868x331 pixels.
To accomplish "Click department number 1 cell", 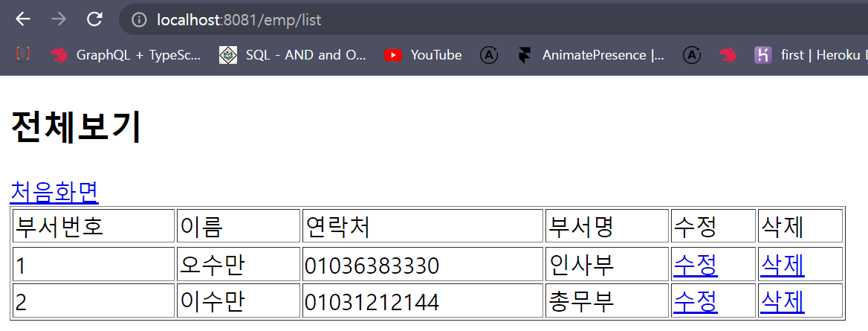I will pos(94,264).
